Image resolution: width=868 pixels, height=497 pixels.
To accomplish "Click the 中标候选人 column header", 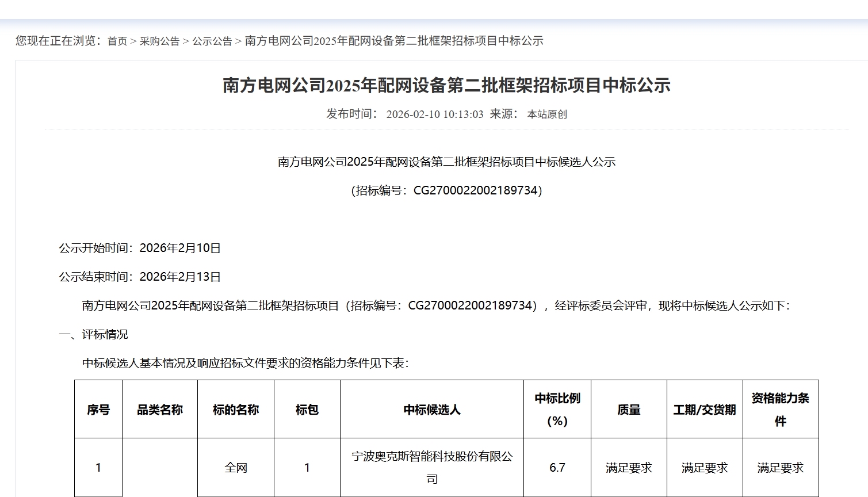I will (432, 410).
